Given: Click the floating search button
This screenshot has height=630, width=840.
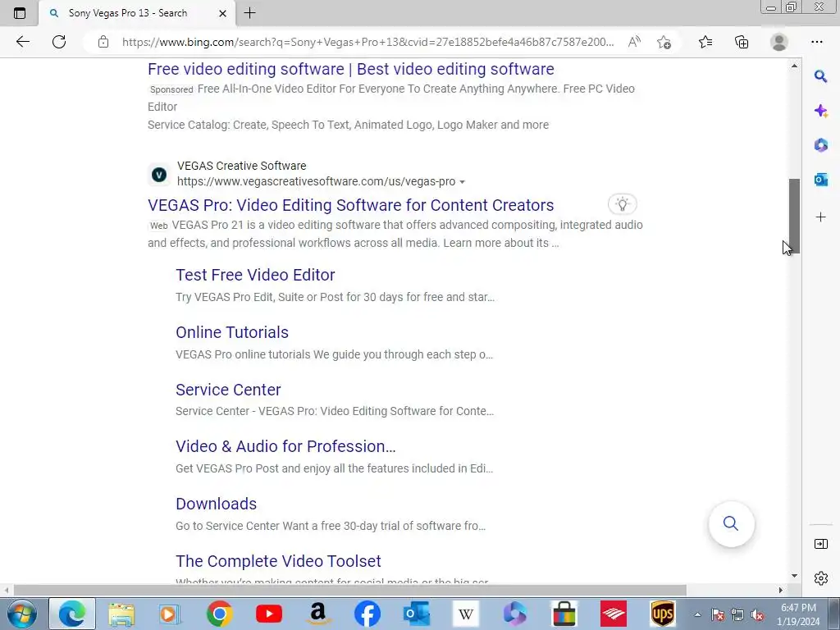Looking at the screenshot, I should click(x=731, y=523).
